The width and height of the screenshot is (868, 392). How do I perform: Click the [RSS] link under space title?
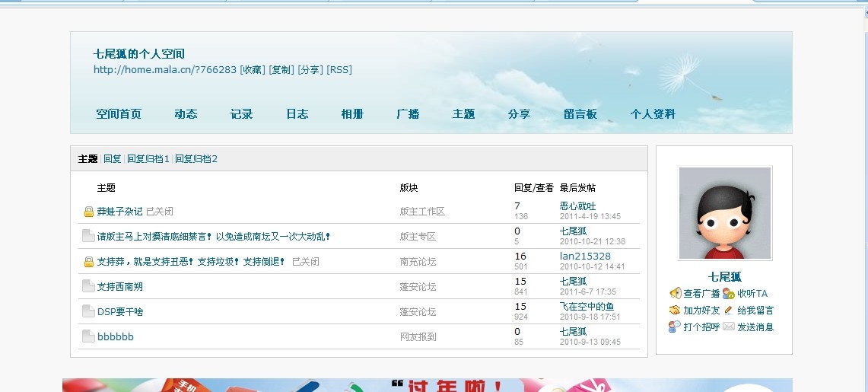pyautogui.click(x=339, y=70)
